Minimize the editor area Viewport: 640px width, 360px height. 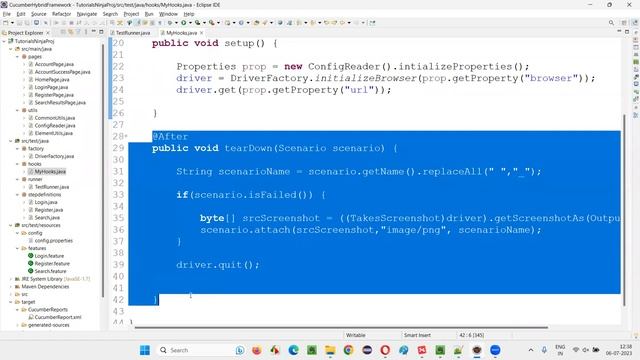(619, 32)
